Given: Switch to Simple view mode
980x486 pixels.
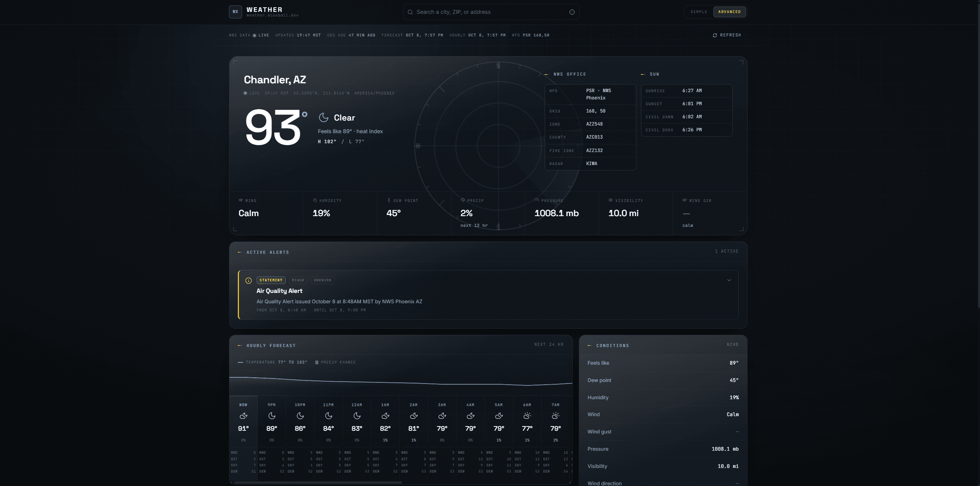Looking at the screenshot, I should 699,12.
